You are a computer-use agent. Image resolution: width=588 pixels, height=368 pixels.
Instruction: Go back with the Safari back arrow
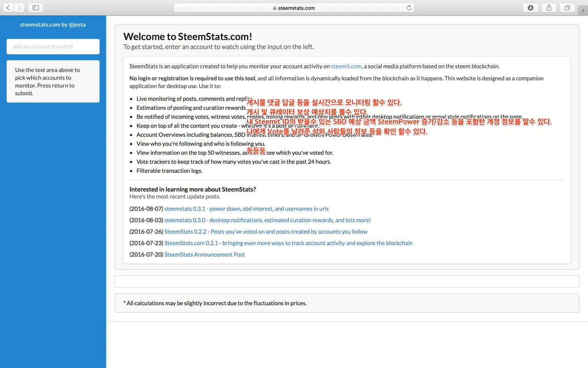[8, 8]
